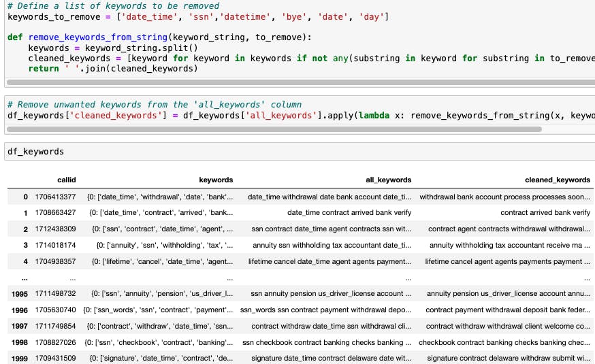Click callid cell 1709431509
The height and width of the screenshot is (364, 595).
(55, 358)
